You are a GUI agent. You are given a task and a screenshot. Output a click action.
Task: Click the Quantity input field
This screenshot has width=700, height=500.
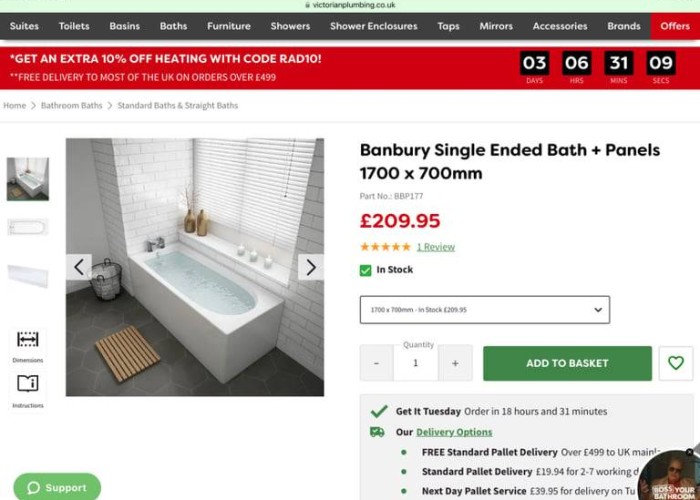(x=416, y=363)
